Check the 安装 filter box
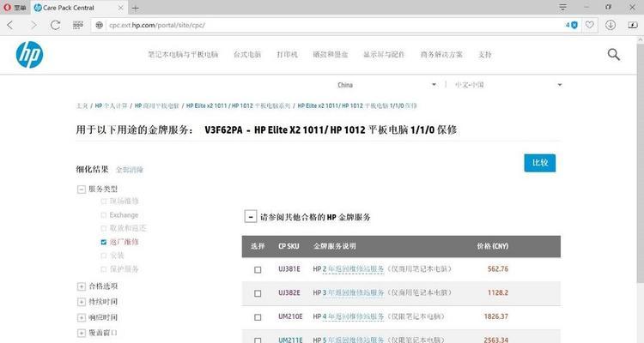 click(x=104, y=256)
